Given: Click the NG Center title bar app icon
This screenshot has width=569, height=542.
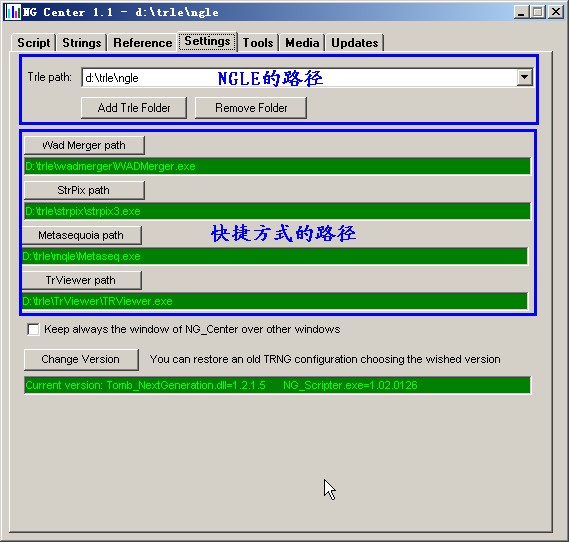Looking at the screenshot, I should (x=12, y=12).
